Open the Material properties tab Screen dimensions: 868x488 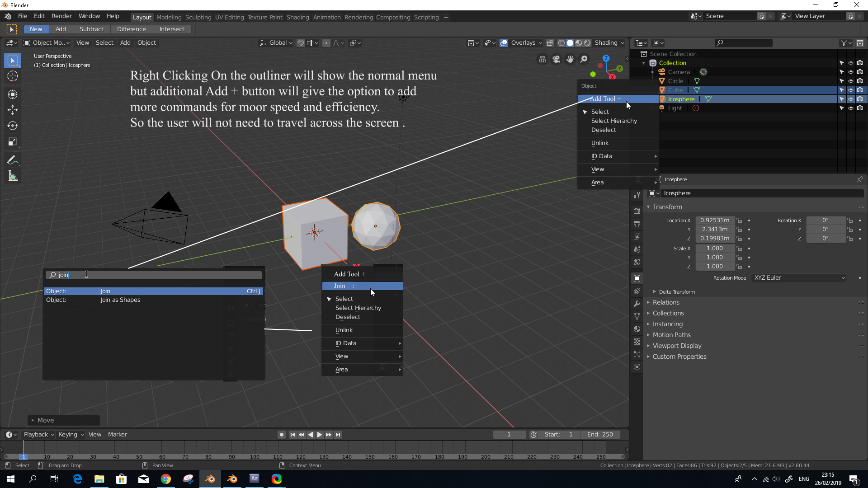click(637, 329)
